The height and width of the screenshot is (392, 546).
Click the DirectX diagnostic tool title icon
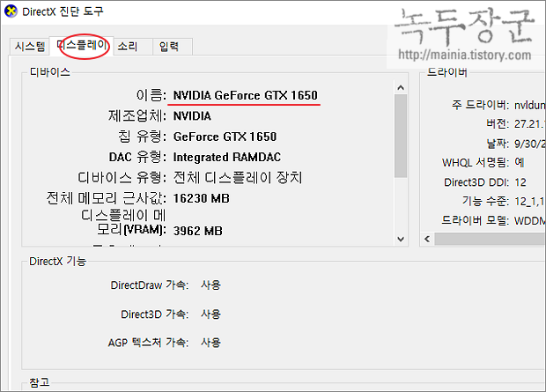(x=11, y=11)
